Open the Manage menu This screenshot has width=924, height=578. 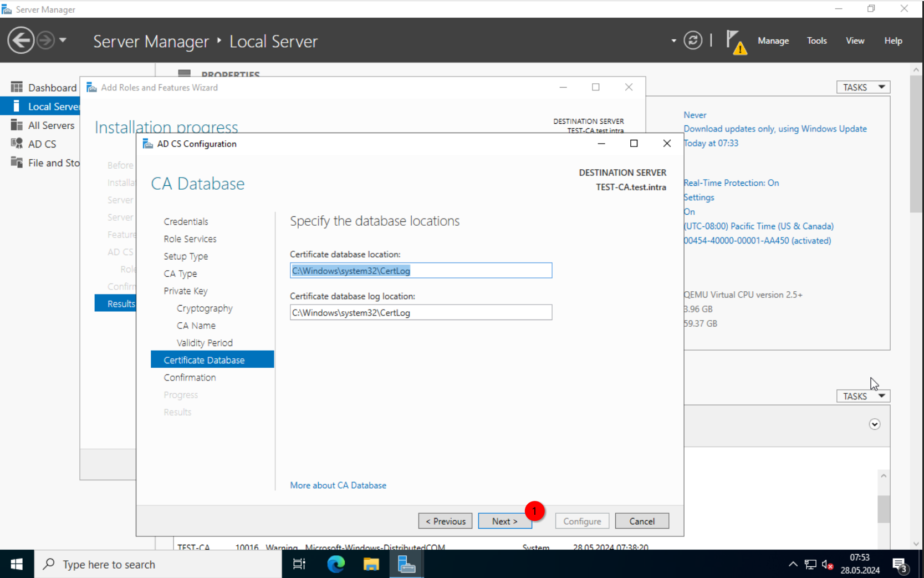point(773,40)
